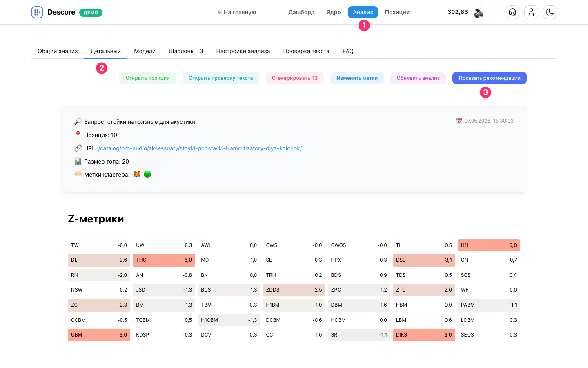Open the FAQ tab
588x368 pixels.
pyautogui.click(x=348, y=51)
